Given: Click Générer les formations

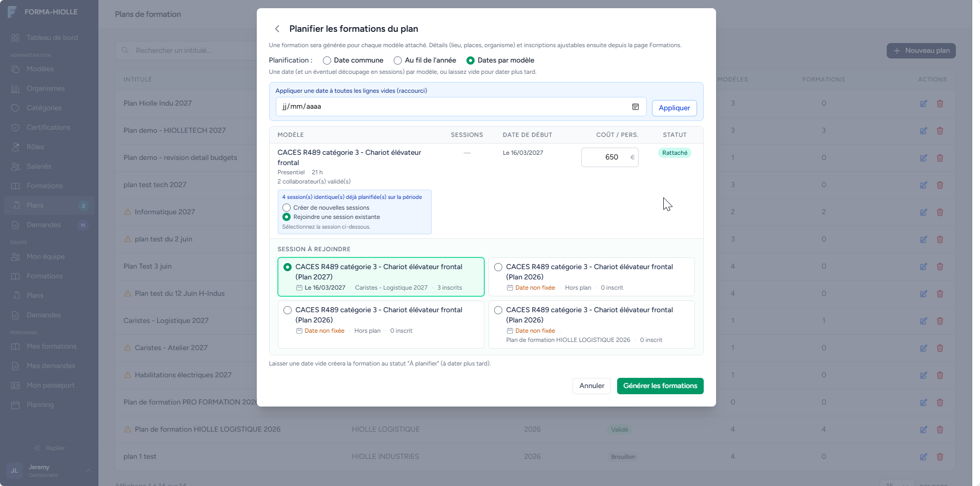Looking at the screenshot, I should [x=660, y=386].
